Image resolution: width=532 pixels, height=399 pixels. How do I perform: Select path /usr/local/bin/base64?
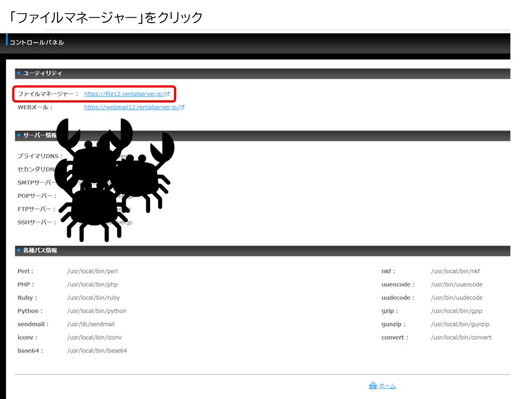(97, 350)
